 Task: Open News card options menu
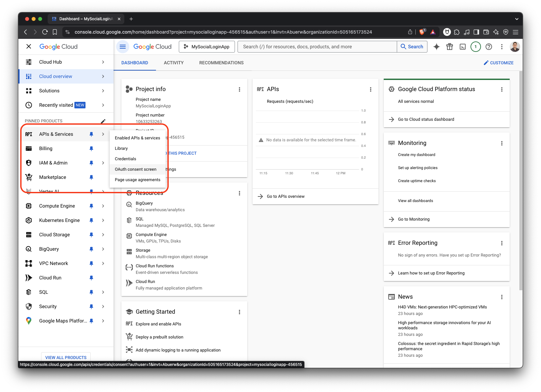502,297
